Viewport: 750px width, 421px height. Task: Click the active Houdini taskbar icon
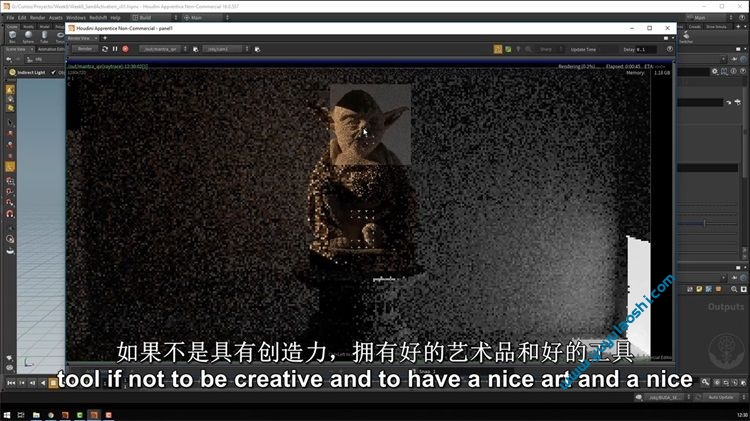click(x=94, y=415)
